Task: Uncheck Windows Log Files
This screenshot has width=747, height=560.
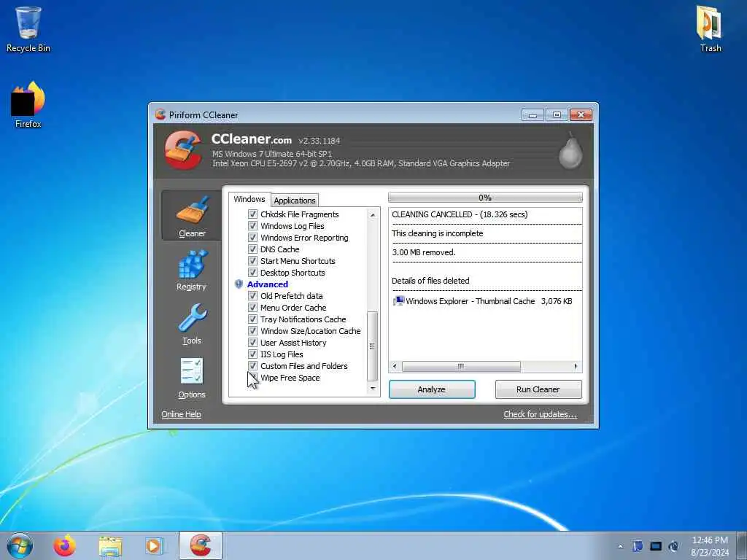Action: pos(252,226)
